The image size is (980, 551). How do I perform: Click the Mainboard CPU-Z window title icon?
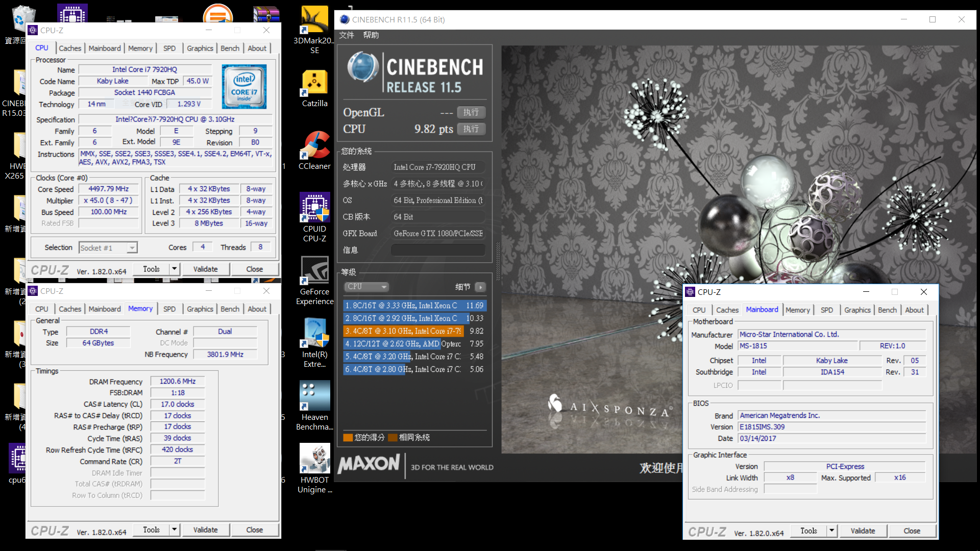(691, 292)
